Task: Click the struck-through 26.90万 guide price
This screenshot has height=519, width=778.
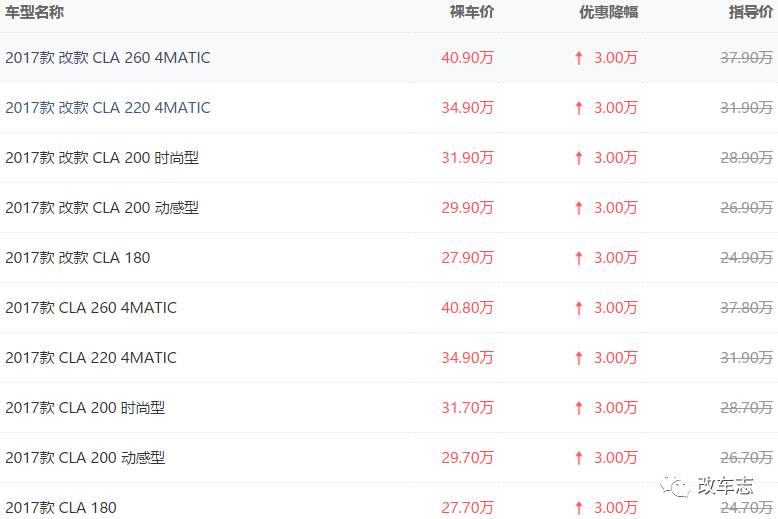Action: pyautogui.click(x=747, y=208)
